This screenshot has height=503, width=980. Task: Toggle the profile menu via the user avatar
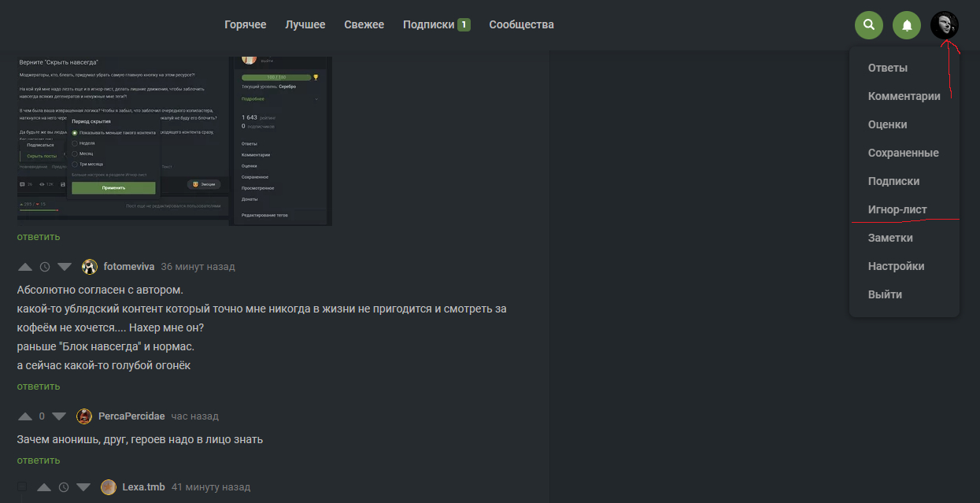click(x=944, y=25)
